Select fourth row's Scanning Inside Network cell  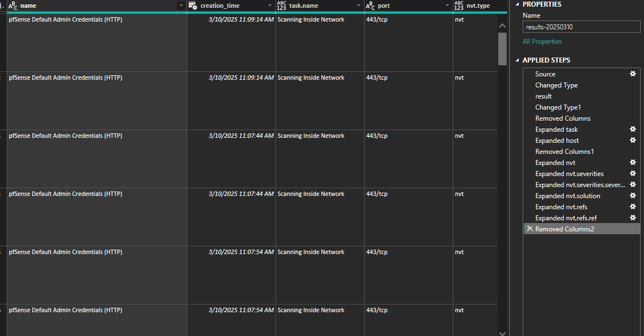pyautogui.click(x=320, y=217)
